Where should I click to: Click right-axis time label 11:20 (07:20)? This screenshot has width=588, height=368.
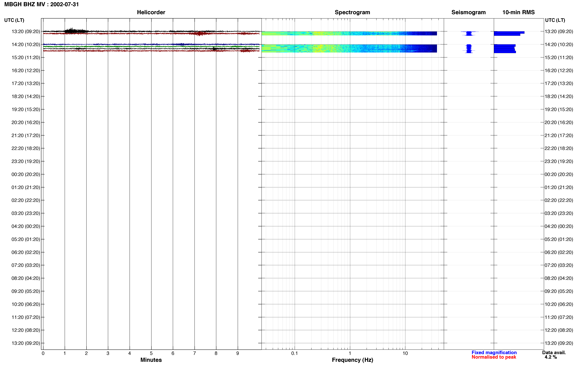click(x=559, y=317)
